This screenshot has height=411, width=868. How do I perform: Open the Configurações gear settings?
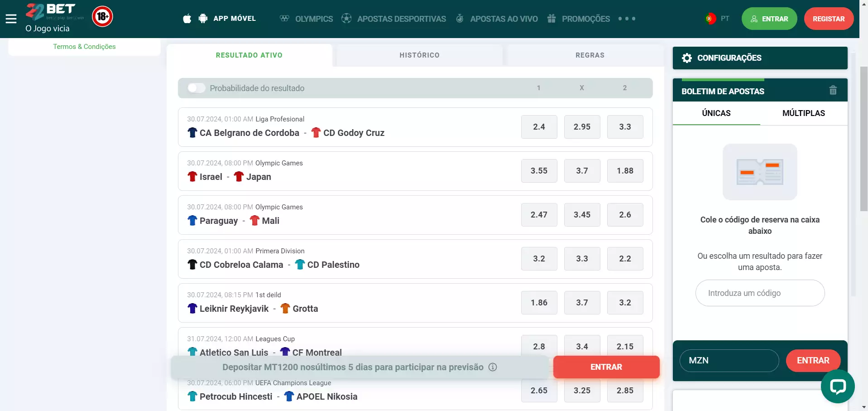tap(687, 58)
